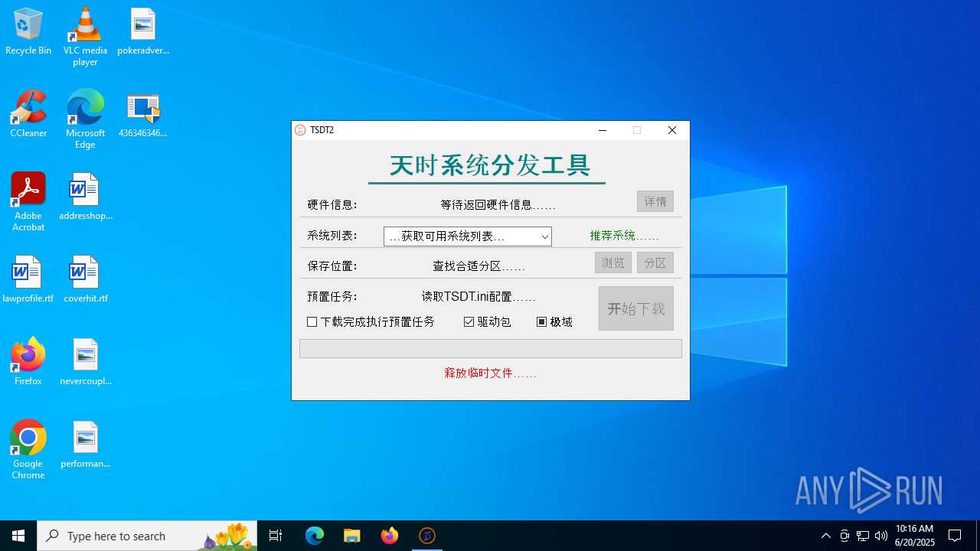
Task: Open CCleaner desktop shortcut
Action: pos(28,114)
